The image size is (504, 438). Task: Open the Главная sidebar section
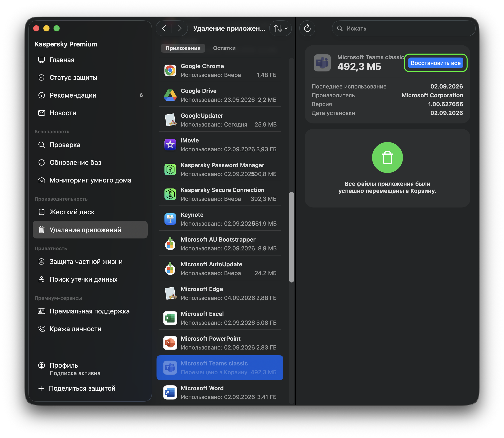click(90, 60)
